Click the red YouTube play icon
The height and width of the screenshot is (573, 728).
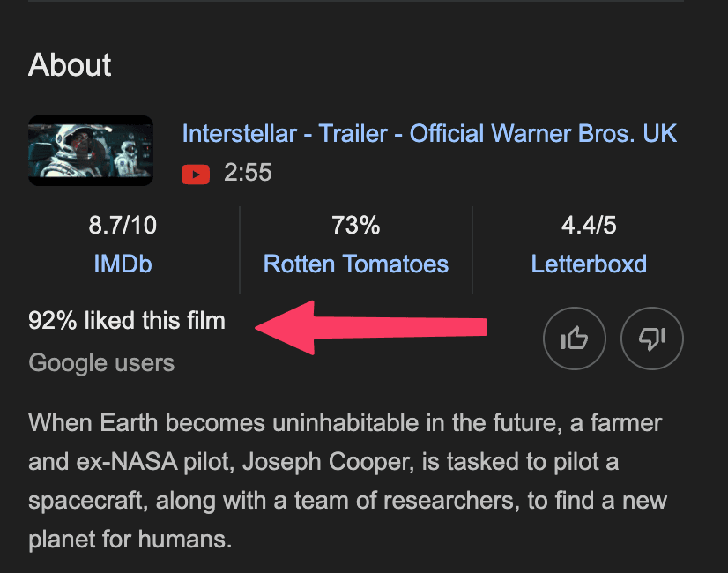point(196,175)
